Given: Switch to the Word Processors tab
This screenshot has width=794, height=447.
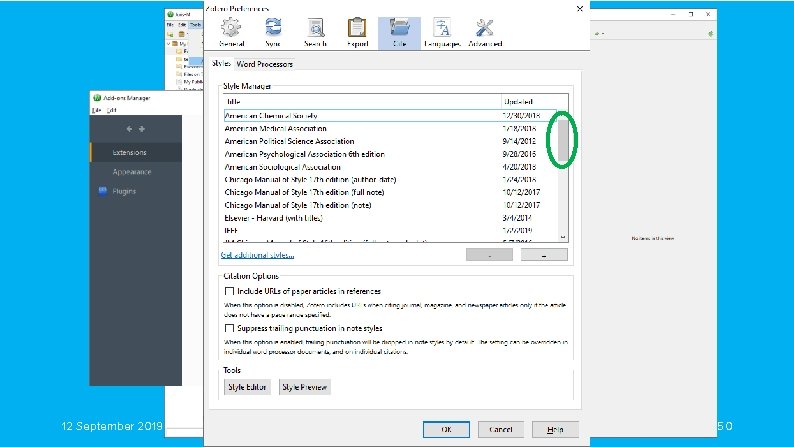Looking at the screenshot, I should click(264, 64).
